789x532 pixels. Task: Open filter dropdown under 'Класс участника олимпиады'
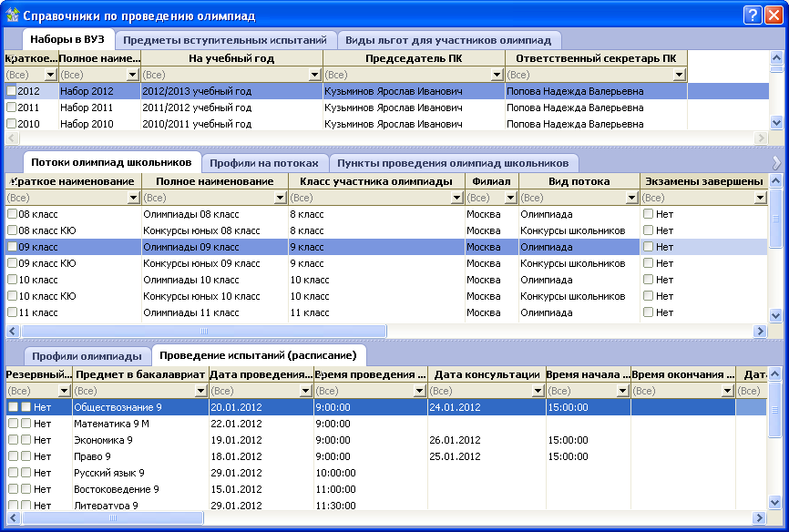tap(456, 198)
